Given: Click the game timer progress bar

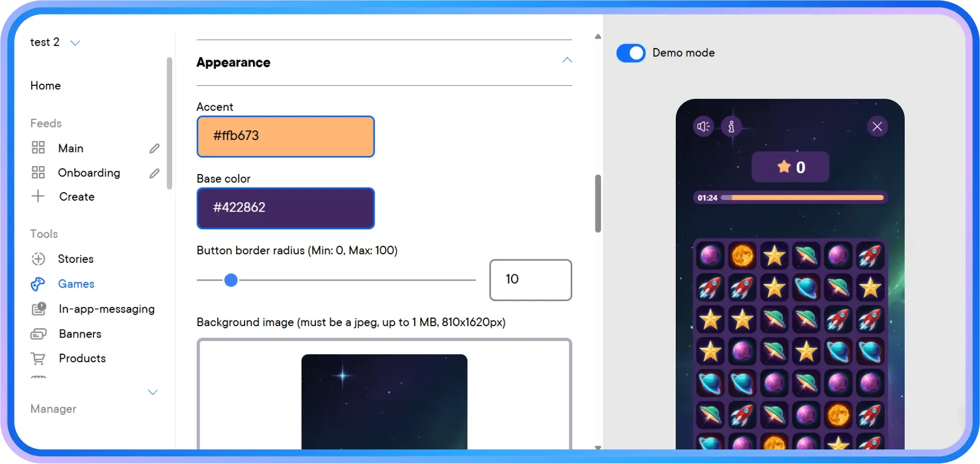Looking at the screenshot, I should 802,198.
